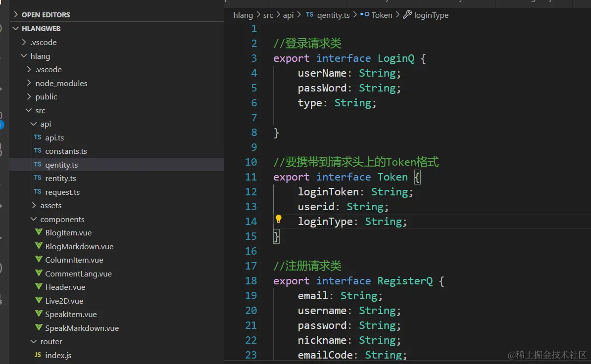Select src in the breadcrumb path
The height and width of the screenshot is (364, 591).
pyautogui.click(x=268, y=15)
